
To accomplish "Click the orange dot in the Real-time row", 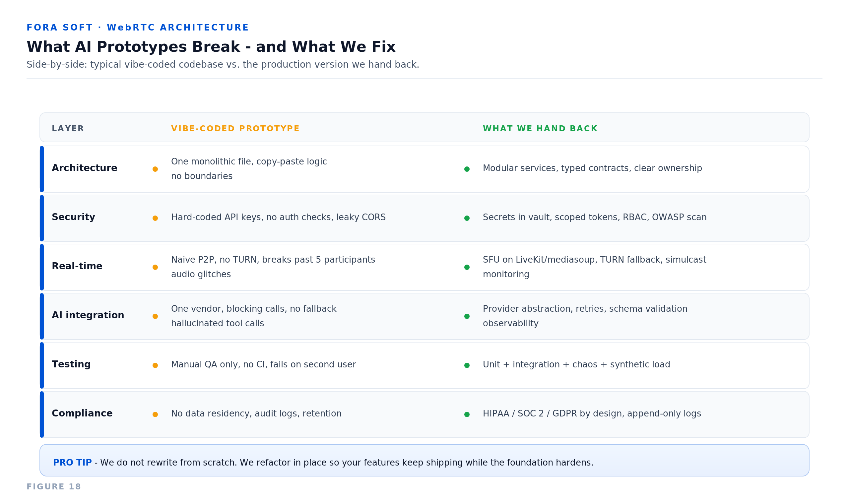I will point(155,267).
